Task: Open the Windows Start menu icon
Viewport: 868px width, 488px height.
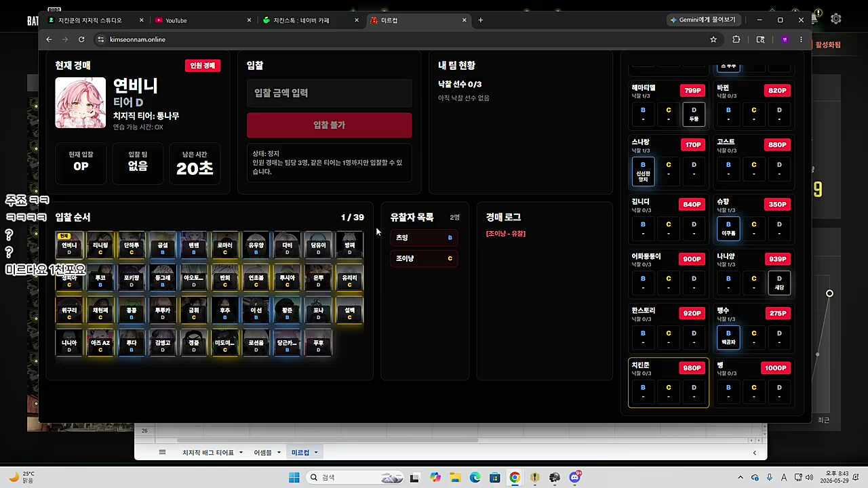Action: point(294,477)
